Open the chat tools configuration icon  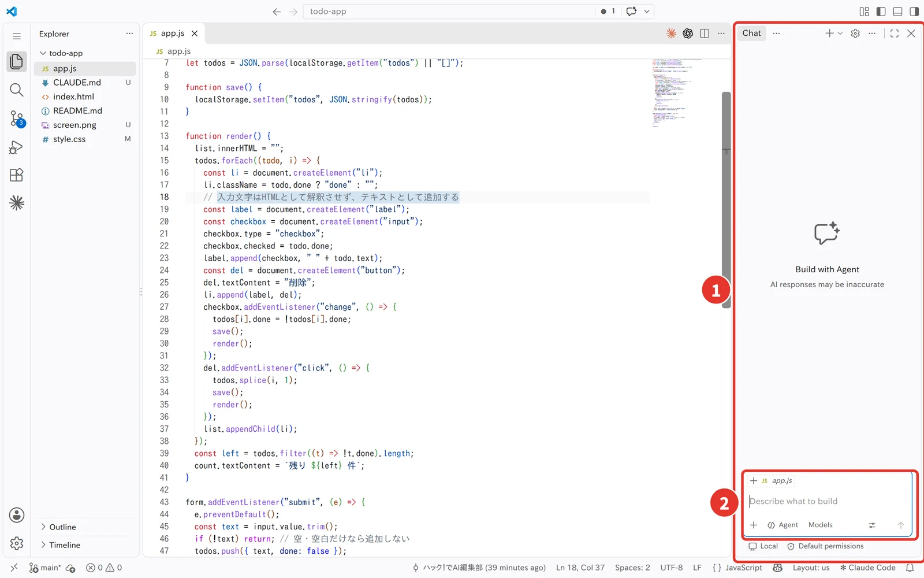[872, 525]
